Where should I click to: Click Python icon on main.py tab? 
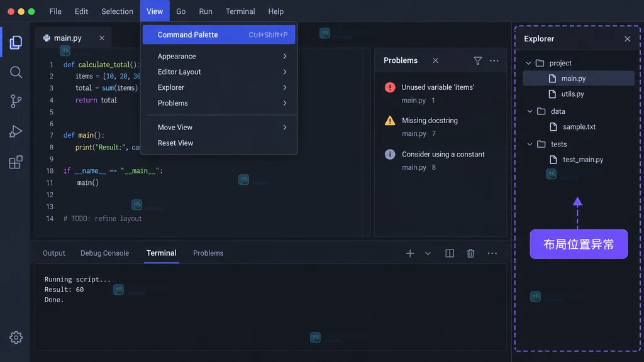click(47, 38)
